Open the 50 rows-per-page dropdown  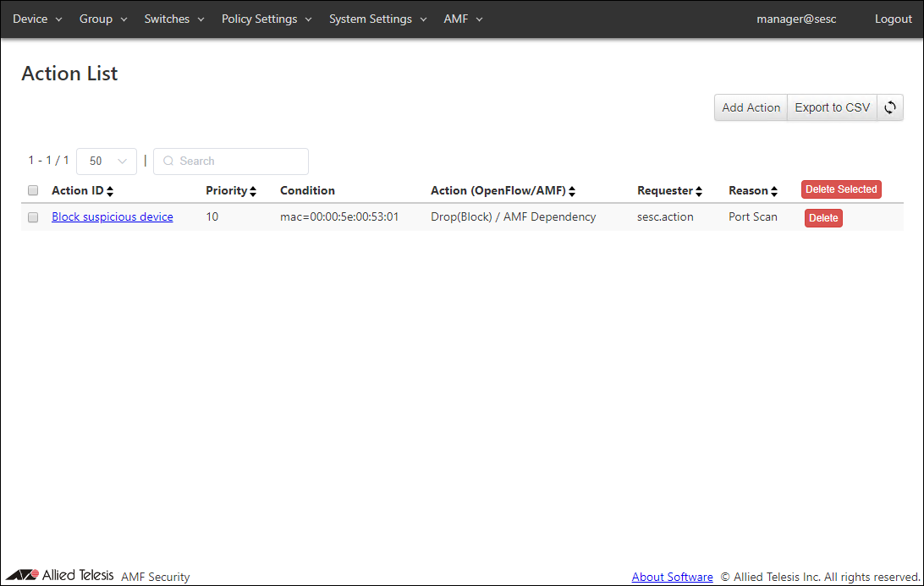107,161
